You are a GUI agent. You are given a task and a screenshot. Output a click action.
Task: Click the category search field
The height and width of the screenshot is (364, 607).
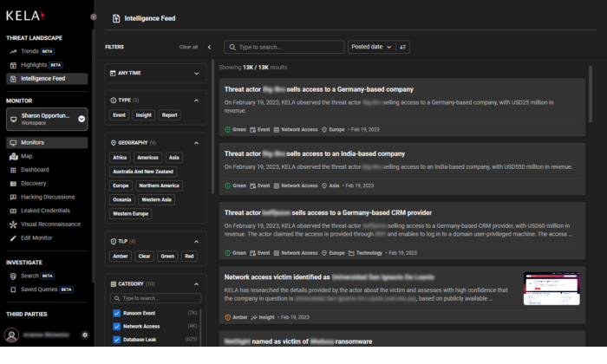[155, 298]
